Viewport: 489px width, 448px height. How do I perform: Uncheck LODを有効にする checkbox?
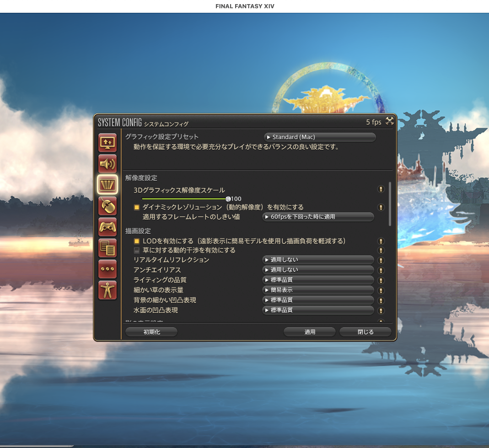[137, 241]
